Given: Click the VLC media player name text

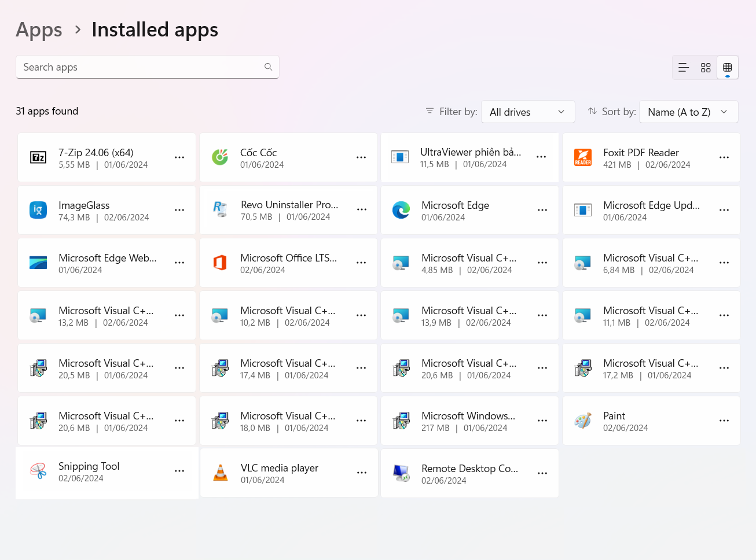Looking at the screenshot, I should 280,468.
